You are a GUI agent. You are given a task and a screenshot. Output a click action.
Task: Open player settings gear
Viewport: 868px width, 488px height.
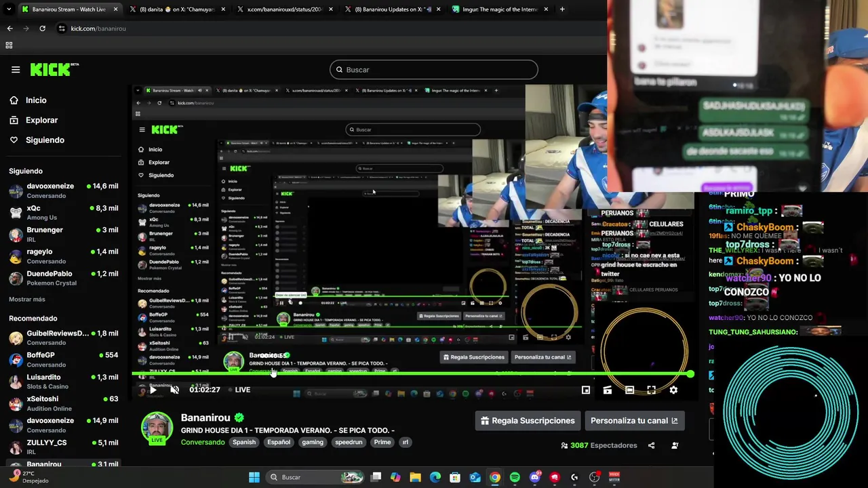click(673, 390)
